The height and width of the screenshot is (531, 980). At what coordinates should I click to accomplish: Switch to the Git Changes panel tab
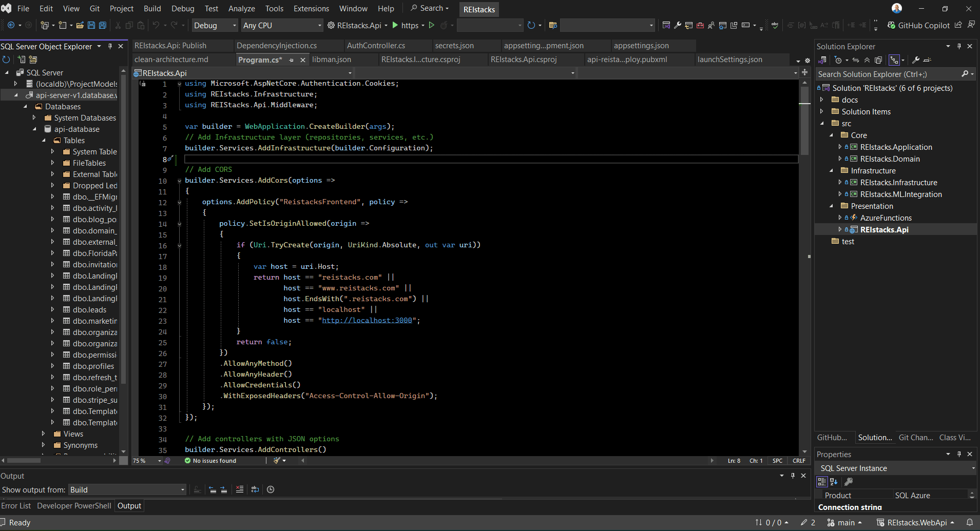click(916, 438)
